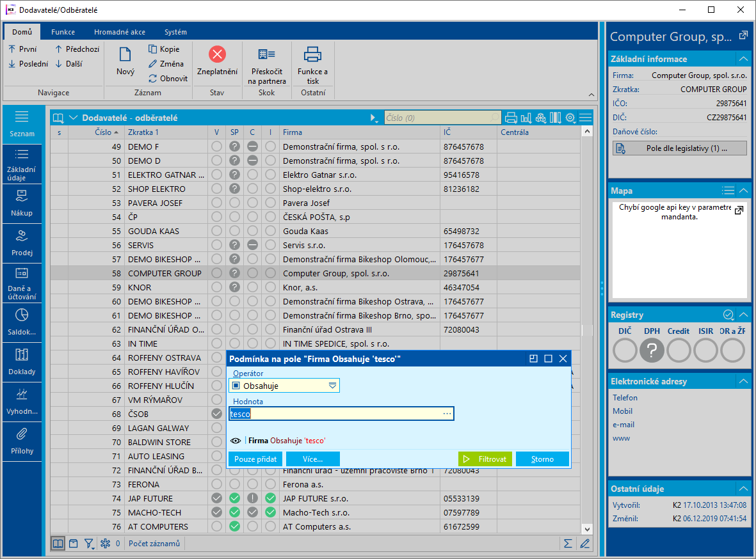Switch to the Hromadné akce ribbon tab
Screen dimensions: 756x559
coord(119,32)
